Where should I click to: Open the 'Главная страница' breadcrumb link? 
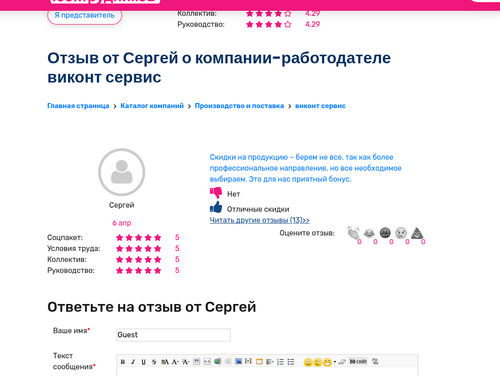point(78,106)
